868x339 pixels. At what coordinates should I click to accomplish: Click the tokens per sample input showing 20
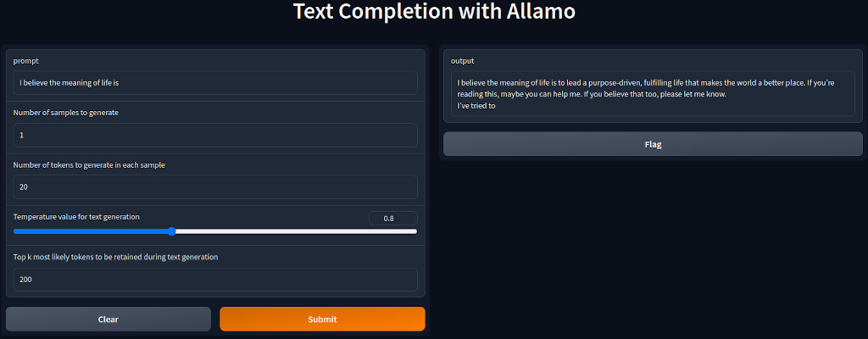[215, 186]
